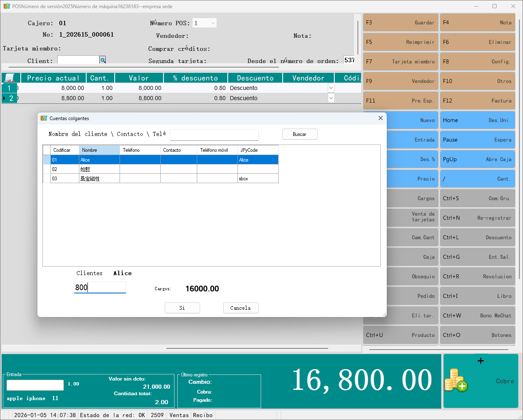Click the horizontal scrollbar below the item grid
The height and width of the screenshot is (420, 523).
(x=247, y=348)
